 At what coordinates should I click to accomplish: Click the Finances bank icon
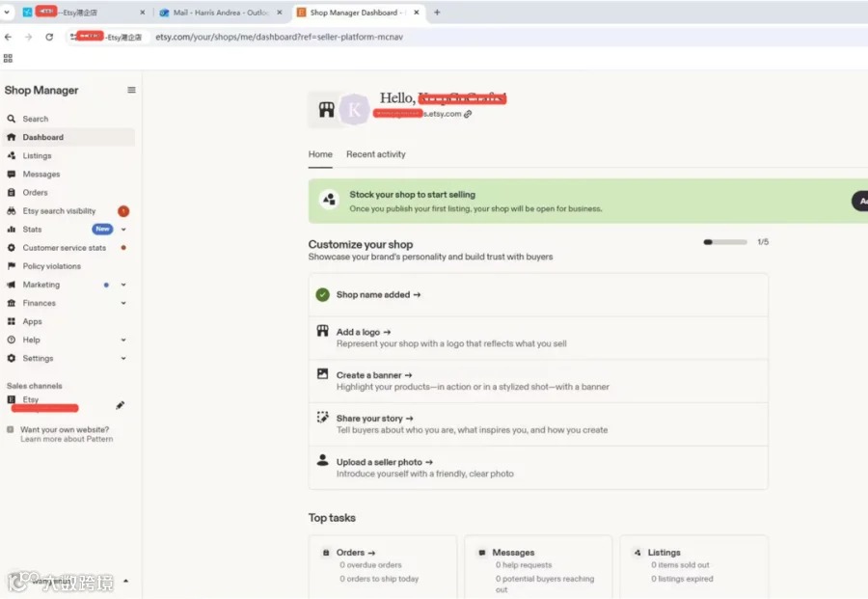11,303
